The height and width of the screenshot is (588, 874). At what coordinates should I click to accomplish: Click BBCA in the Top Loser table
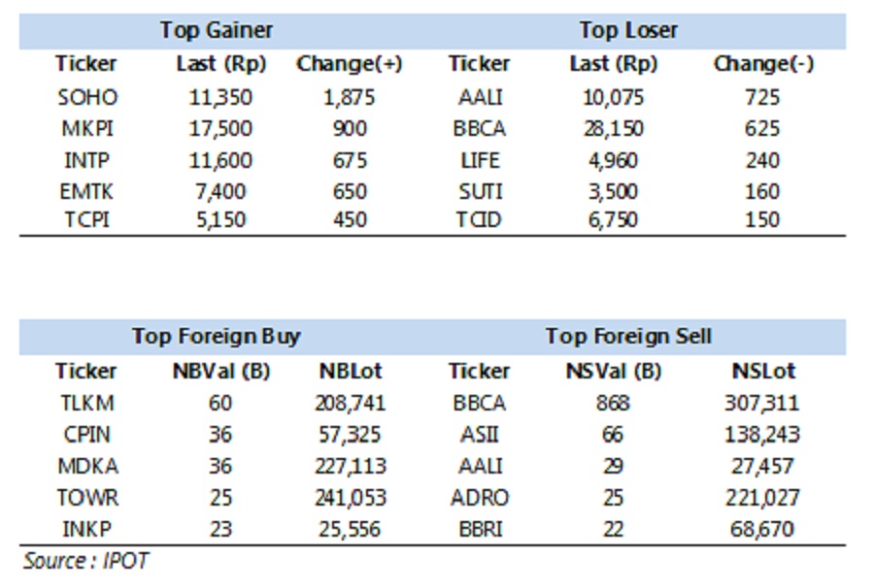click(x=479, y=128)
